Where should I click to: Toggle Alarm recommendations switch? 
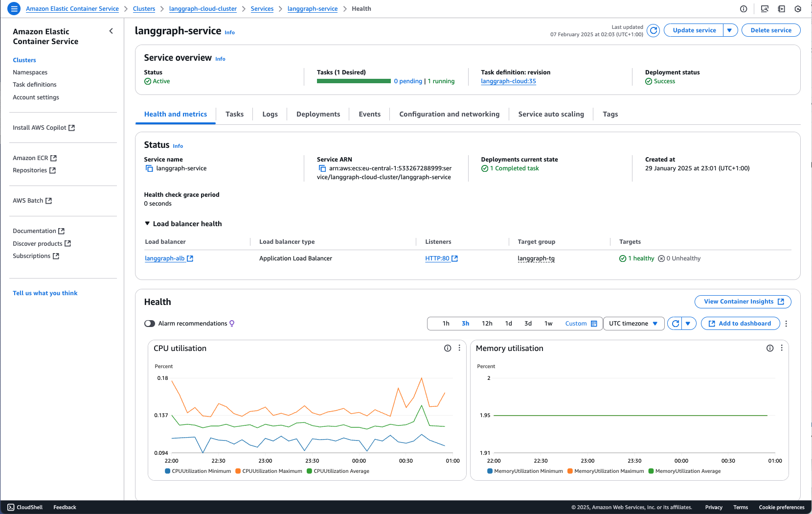[x=150, y=324]
